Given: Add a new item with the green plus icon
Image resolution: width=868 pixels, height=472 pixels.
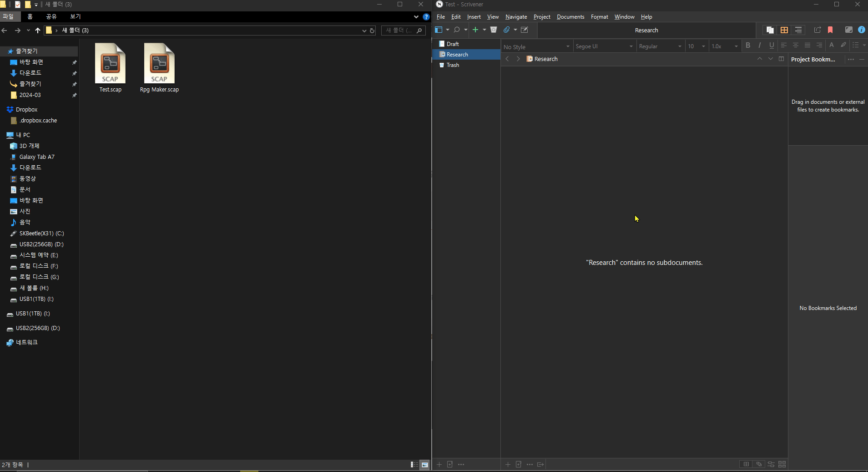Looking at the screenshot, I should click(476, 30).
